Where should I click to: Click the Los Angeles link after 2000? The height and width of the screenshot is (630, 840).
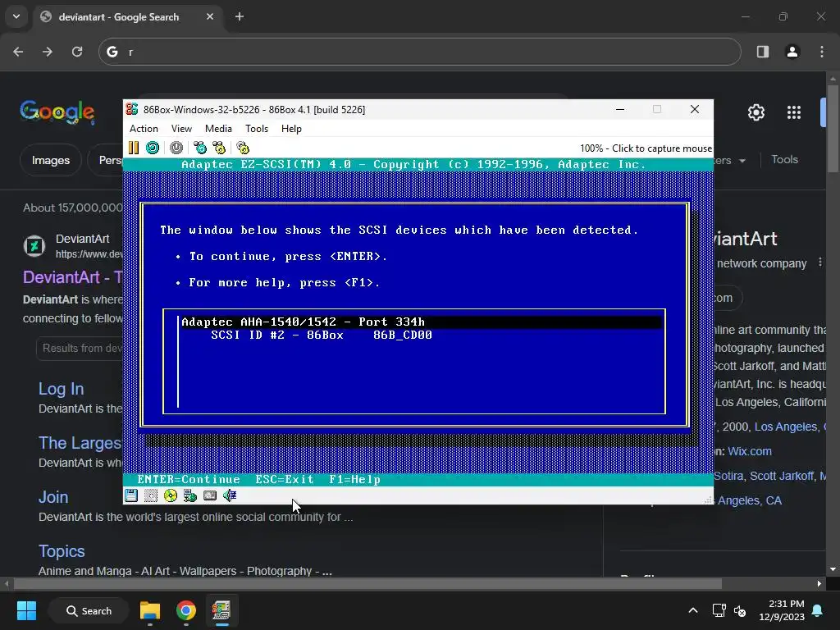tap(787, 427)
